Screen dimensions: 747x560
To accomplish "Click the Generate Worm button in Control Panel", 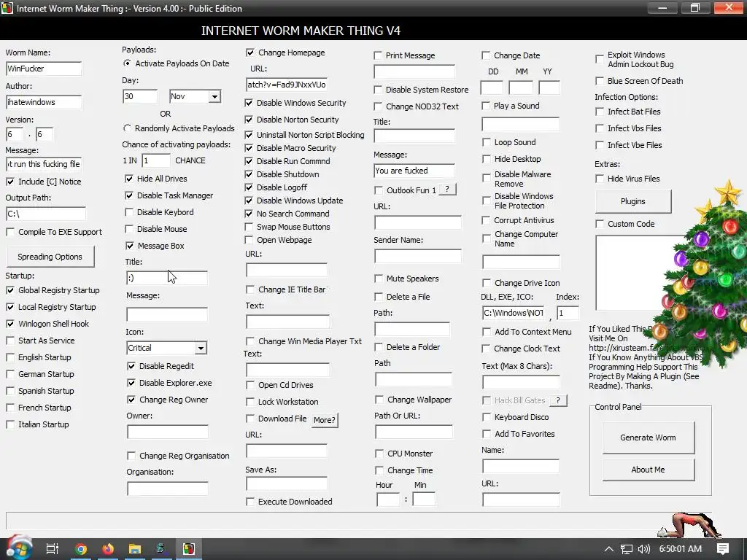I will pos(648,437).
